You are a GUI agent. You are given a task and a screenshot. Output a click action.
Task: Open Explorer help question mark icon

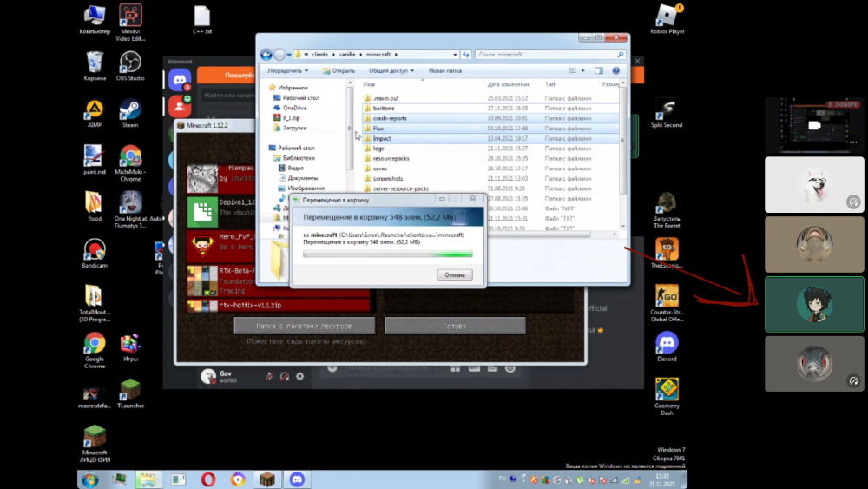click(615, 71)
